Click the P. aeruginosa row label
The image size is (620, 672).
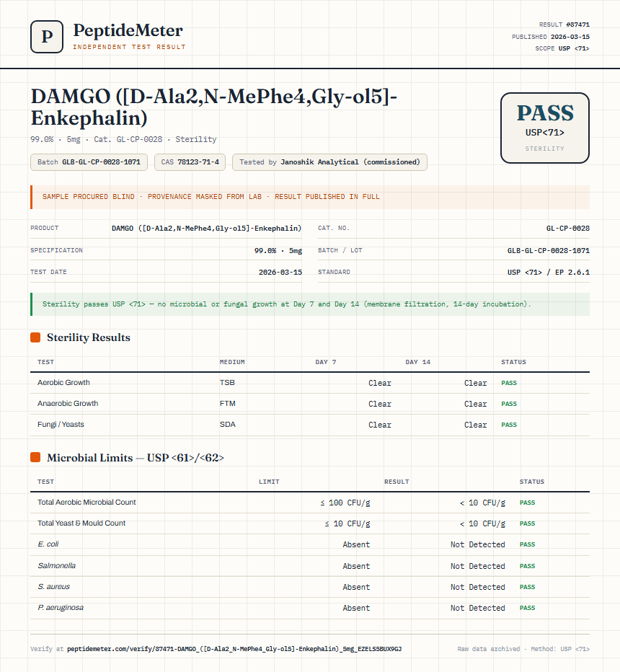[61, 608]
